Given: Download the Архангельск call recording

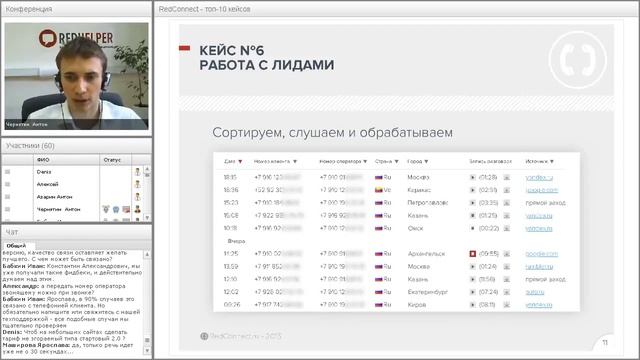Looking at the screenshot, I should 507,254.
